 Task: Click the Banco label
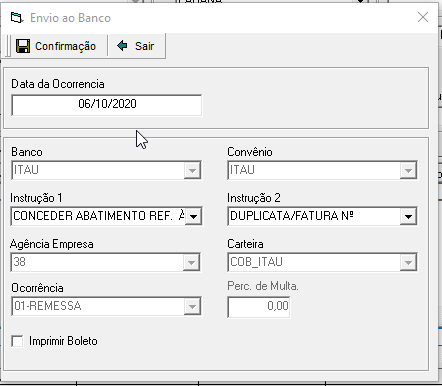[27, 152]
